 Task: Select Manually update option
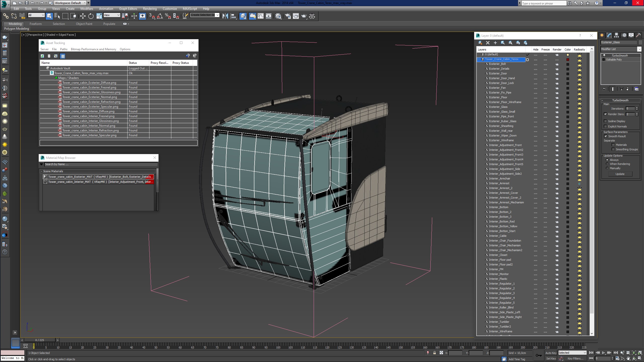(607, 168)
